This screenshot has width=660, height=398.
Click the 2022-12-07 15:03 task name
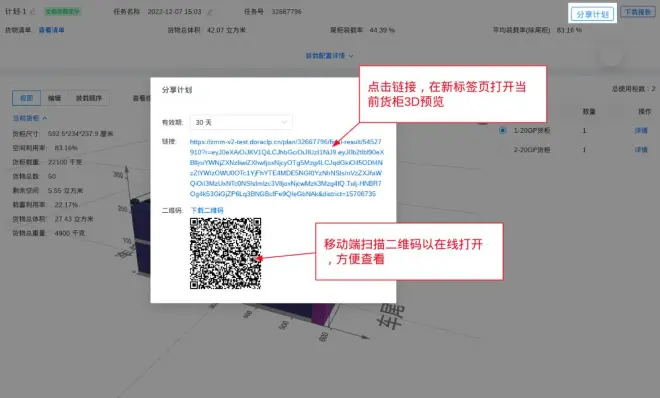tap(174, 12)
